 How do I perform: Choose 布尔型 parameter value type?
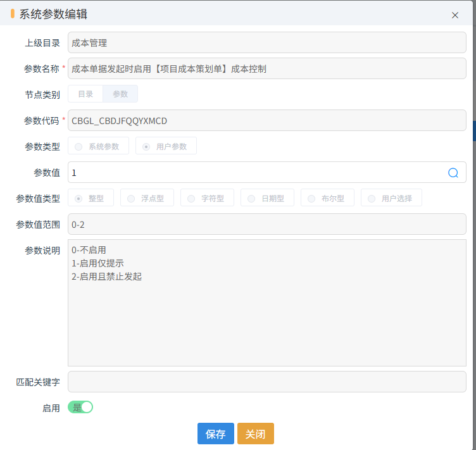pyautogui.click(x=327, y=198)
